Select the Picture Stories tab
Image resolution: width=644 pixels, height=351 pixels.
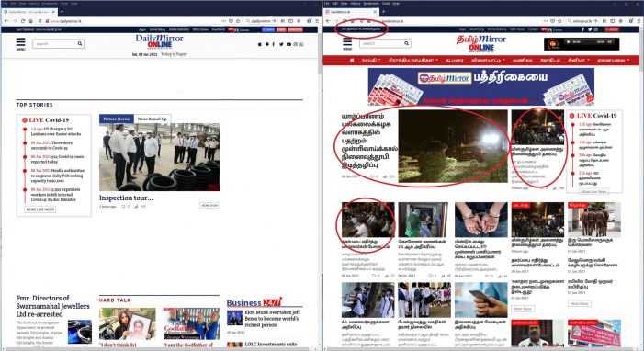pyautogui.click(x=117, y=119)
